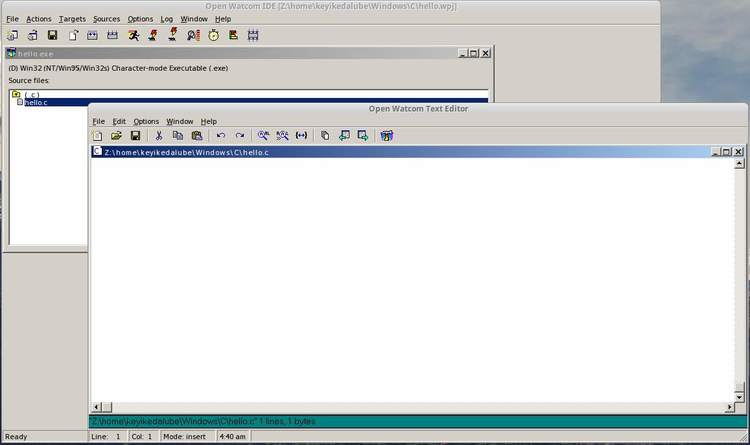Screen dimensions: 750x445
Task: Open the source browser icon in IDE toolbar
Action: (193, 35)
